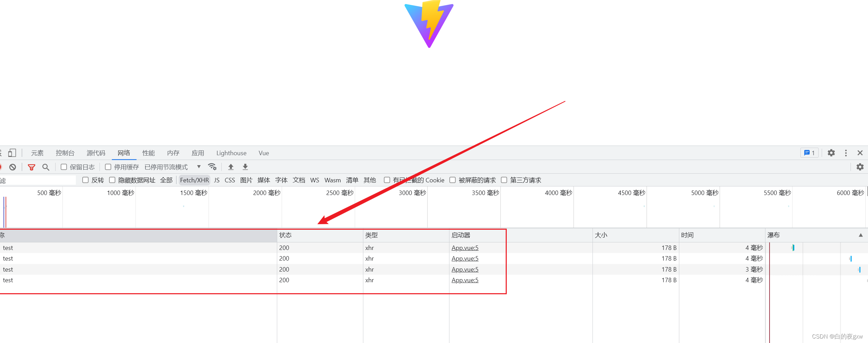
Task: Click the filter text input field
Action: click(38, 180)
